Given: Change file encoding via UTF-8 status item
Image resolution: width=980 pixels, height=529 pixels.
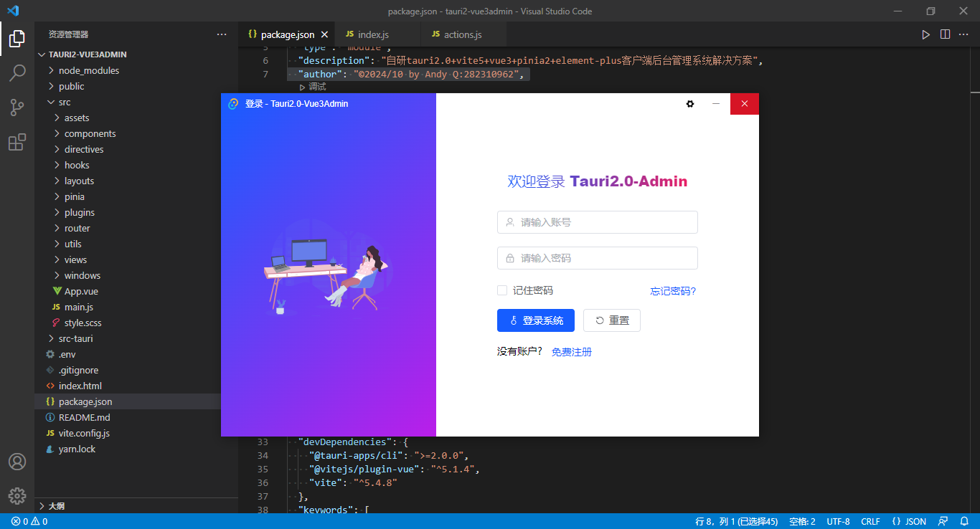Looking at the screenshot, I should coord(838,521).
